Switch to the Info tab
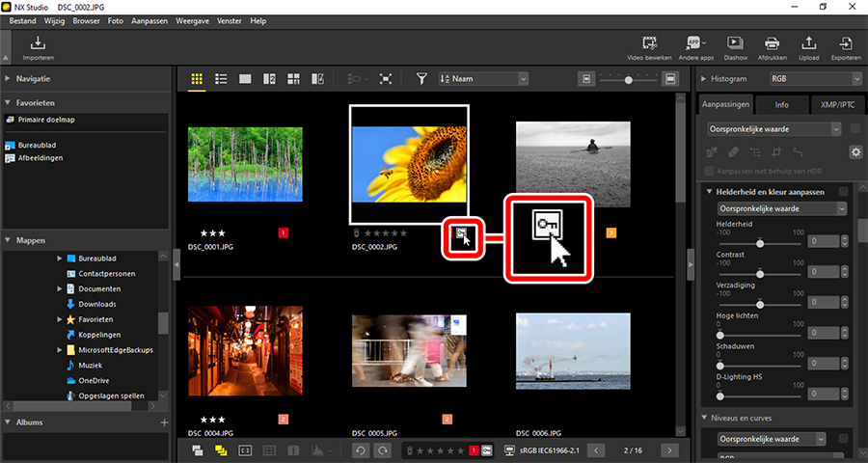Image resolution: width=868 pixels, height=463 pixels. click(x=781, y=104)
